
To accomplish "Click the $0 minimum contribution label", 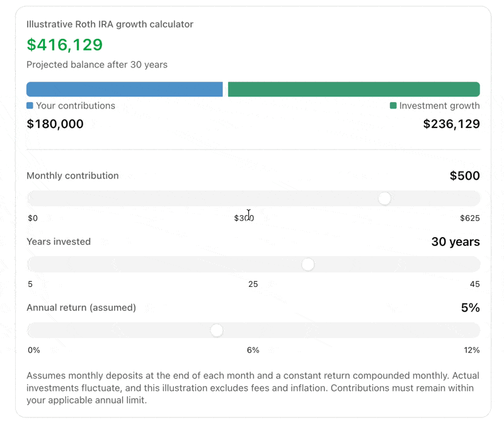I will (33, 218).
